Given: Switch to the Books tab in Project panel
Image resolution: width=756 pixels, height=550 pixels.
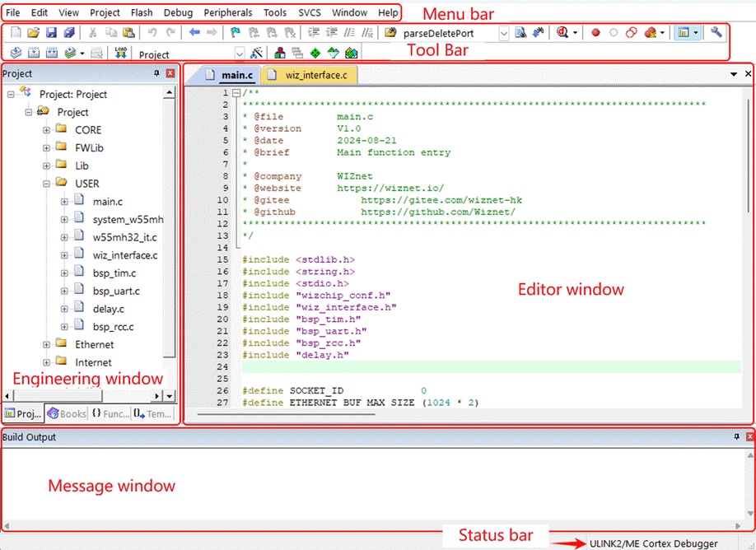Looking at the screenshot, I should point(67,413).
